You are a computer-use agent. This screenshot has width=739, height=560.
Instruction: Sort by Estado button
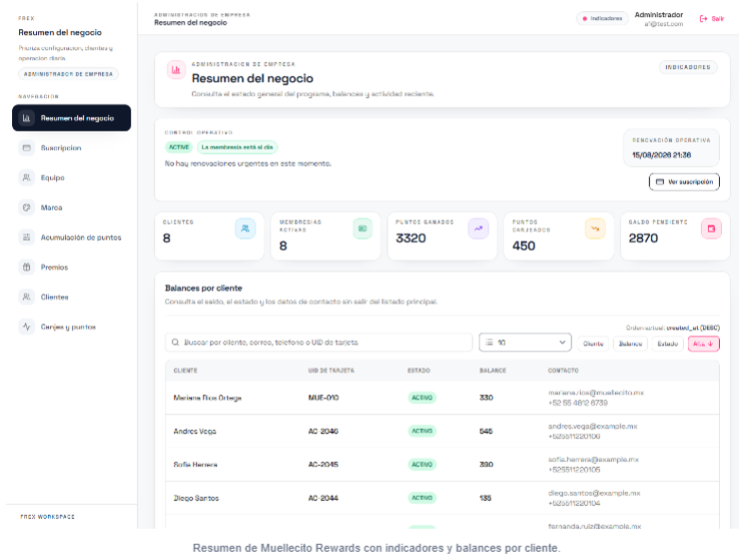(x=668, y=343)
